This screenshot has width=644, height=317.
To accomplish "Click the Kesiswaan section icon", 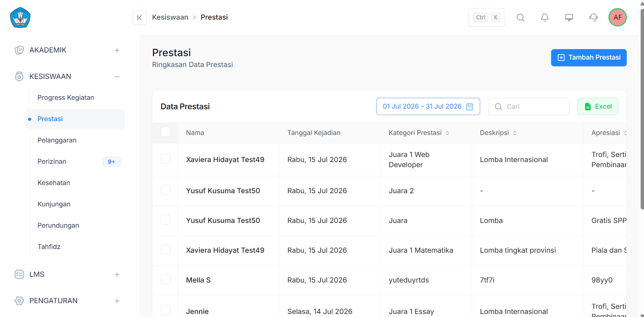I will pyautogui.click(x=19, y=76).
